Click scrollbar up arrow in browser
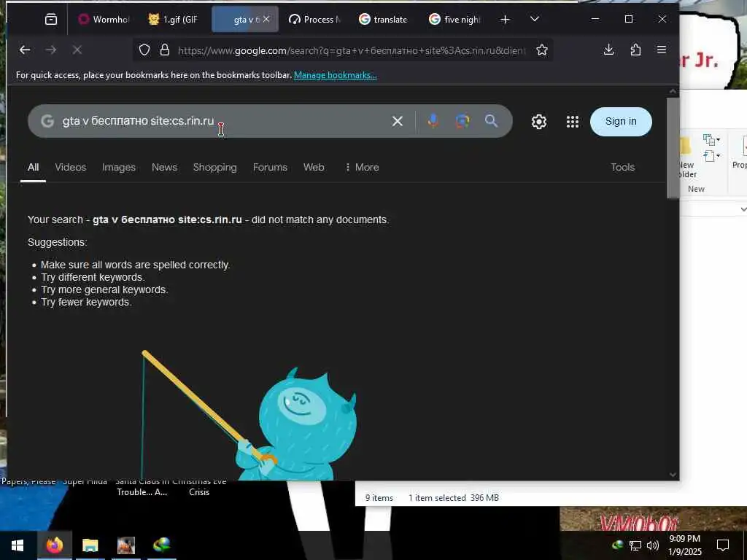This screenshot has width=747, height=560. click(x=673, y=91)
